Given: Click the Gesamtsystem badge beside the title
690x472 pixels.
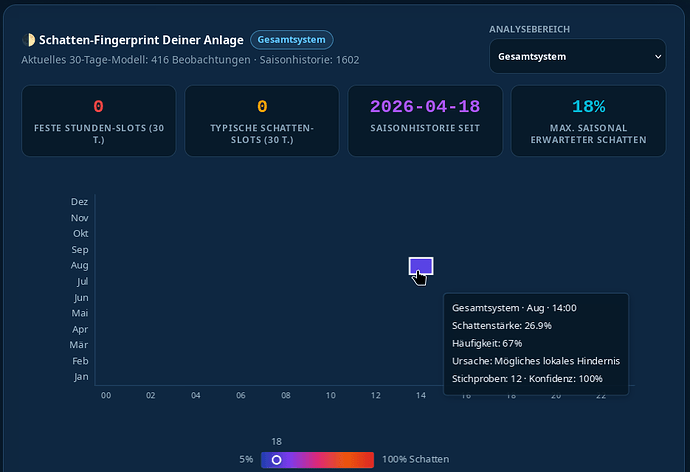Looking at the screenshot, I should tap(291, 40).
